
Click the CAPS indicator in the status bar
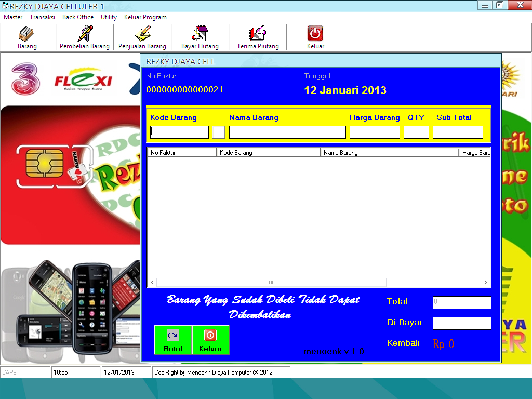coord(23,372)
